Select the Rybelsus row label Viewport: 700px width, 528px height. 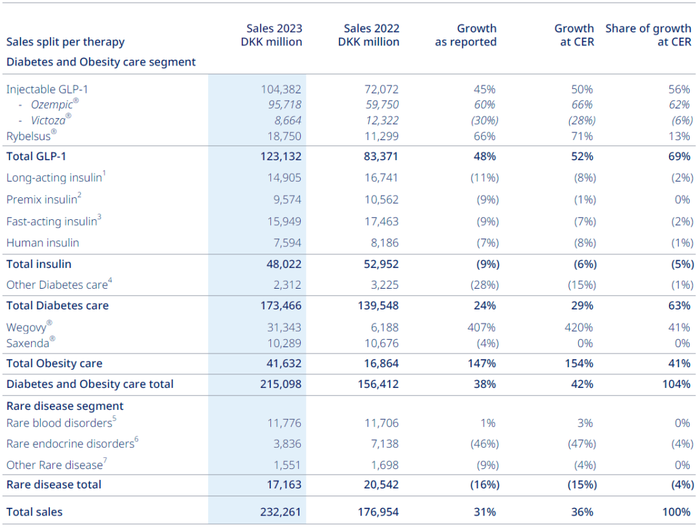pos(31,136)
